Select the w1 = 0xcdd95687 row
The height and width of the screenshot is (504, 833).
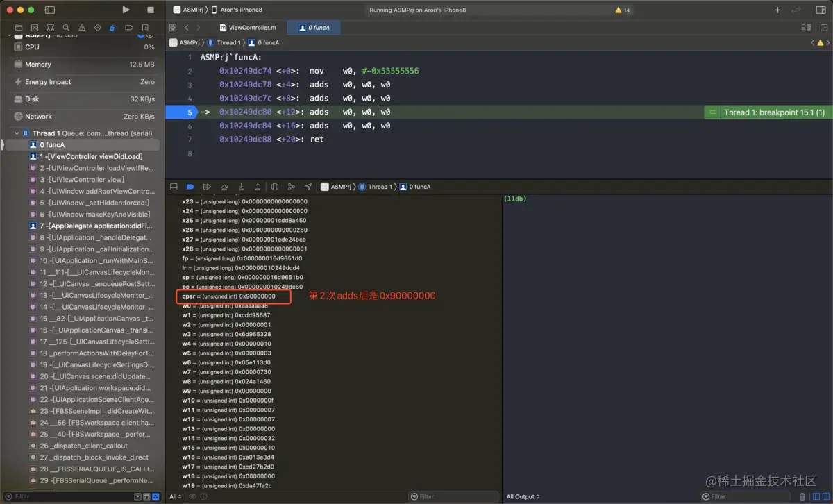226,315
